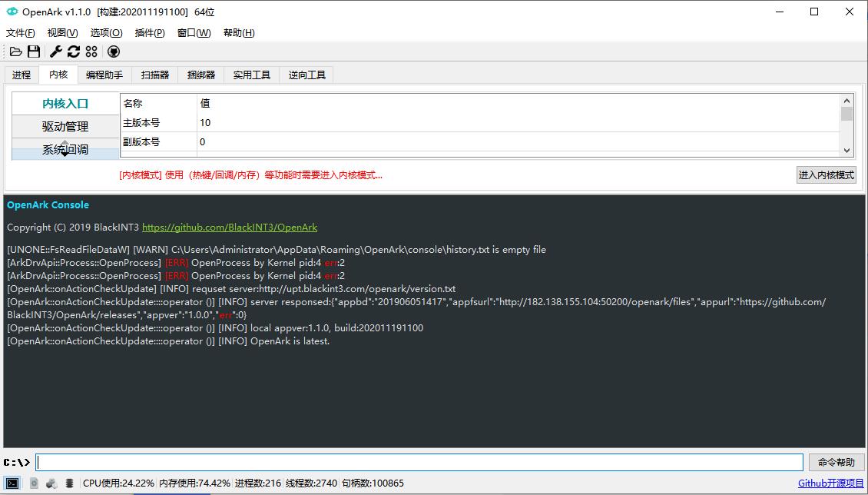Click the CPU使用:24.22% status entry
The image size is (868, 495).
tap(118, 483)
